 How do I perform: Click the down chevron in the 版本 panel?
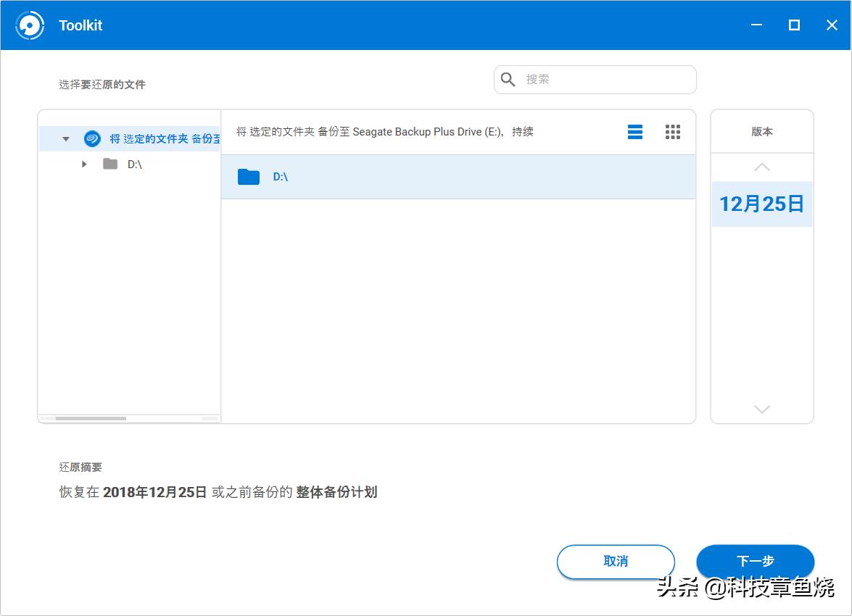tap(761, 409)
